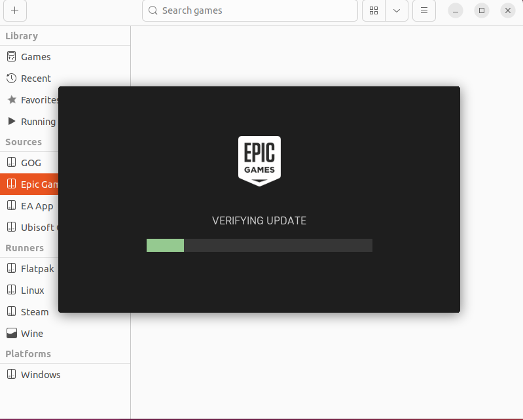
Task: Click the Running play triangle icon
Action: [x=12, y=121]
